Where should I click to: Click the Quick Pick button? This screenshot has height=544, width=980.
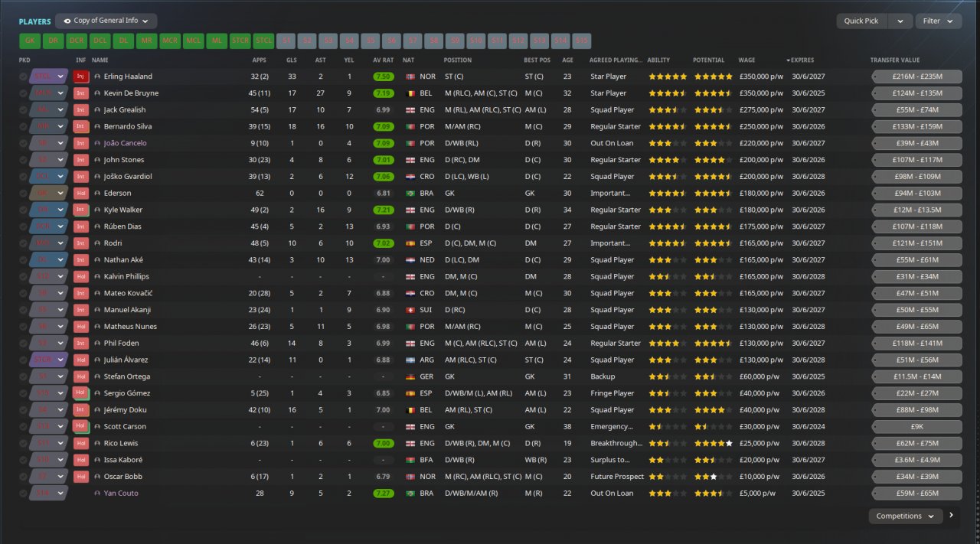coord(861,21)
